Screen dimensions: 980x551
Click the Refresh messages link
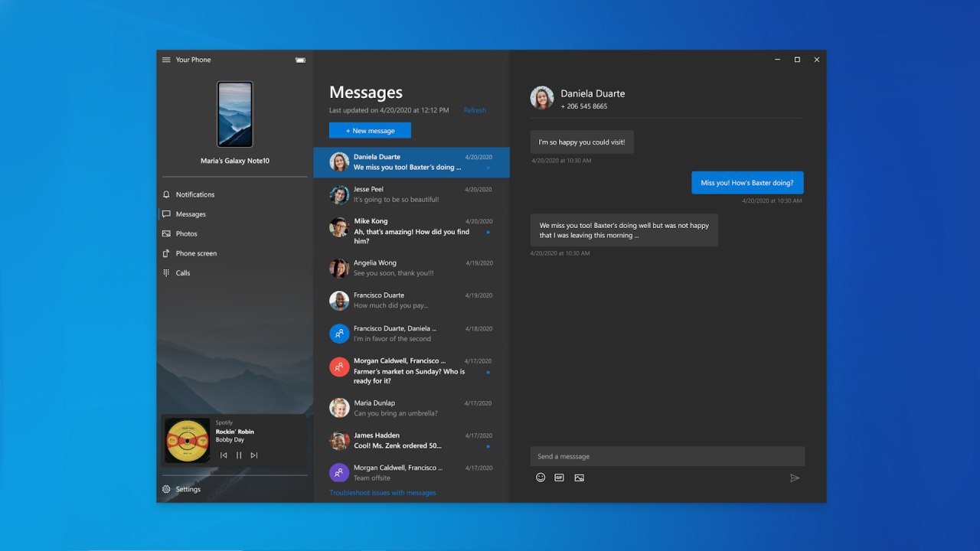click(475, 110)
